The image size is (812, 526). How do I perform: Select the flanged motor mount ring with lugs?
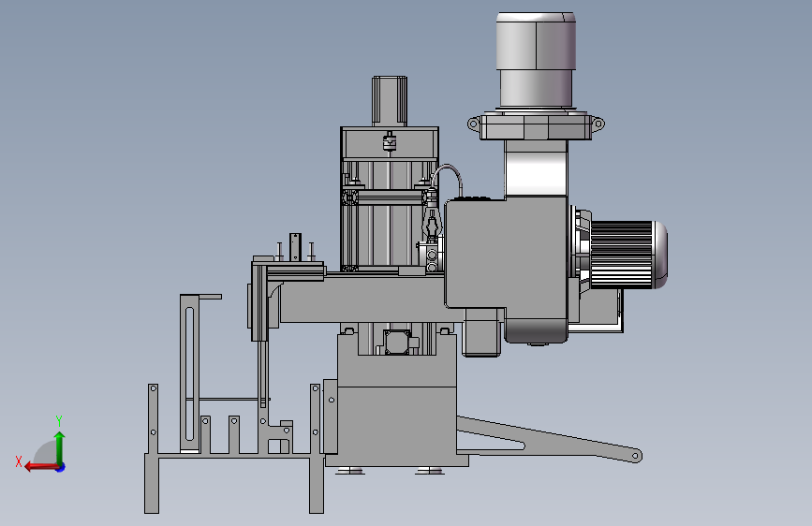point(536,125)
